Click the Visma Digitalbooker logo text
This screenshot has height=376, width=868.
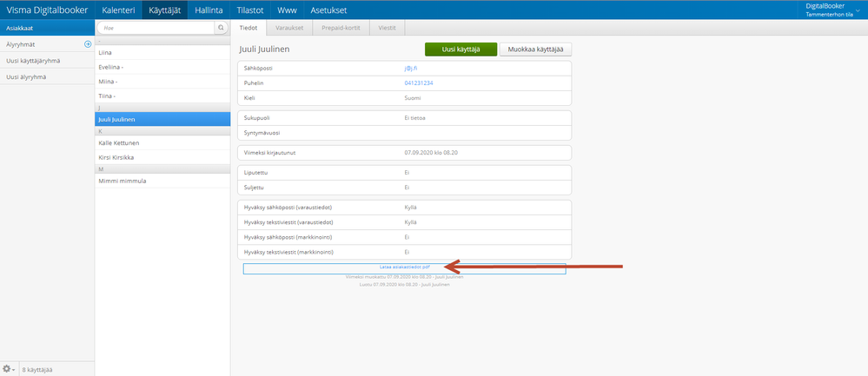pyautogui.click(x=47, y=10)
